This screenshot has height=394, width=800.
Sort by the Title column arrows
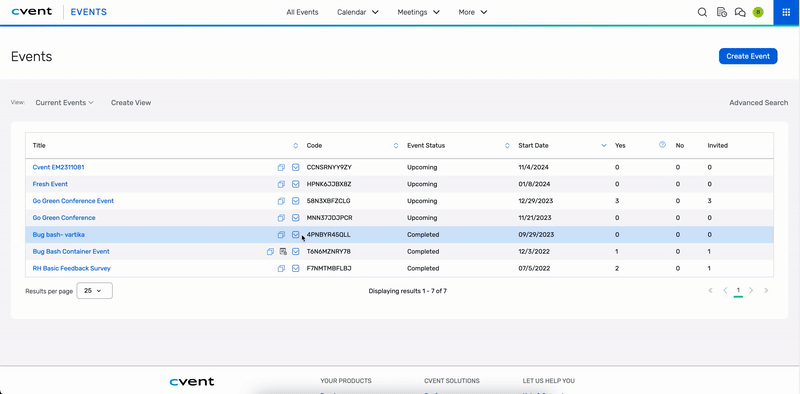click(295, 145)
